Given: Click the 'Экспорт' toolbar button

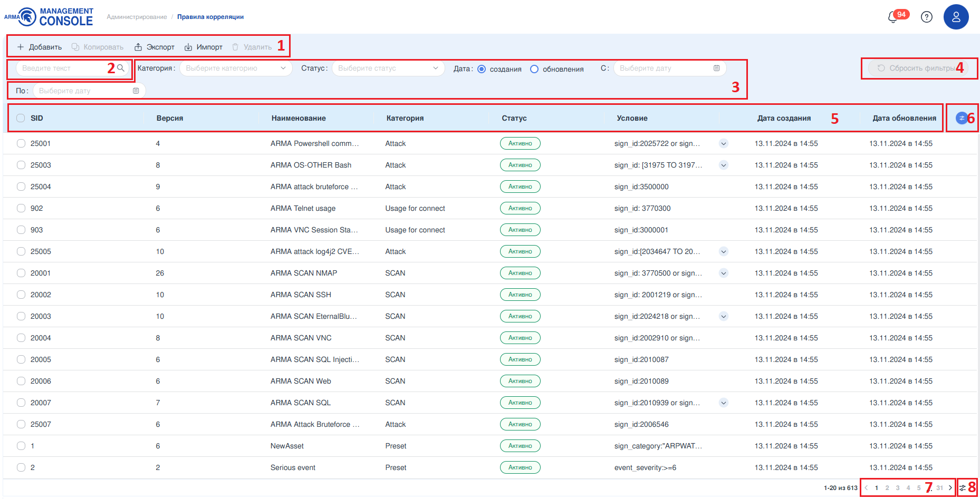Looking at the screenshot, I should click(x=155, y=47).
